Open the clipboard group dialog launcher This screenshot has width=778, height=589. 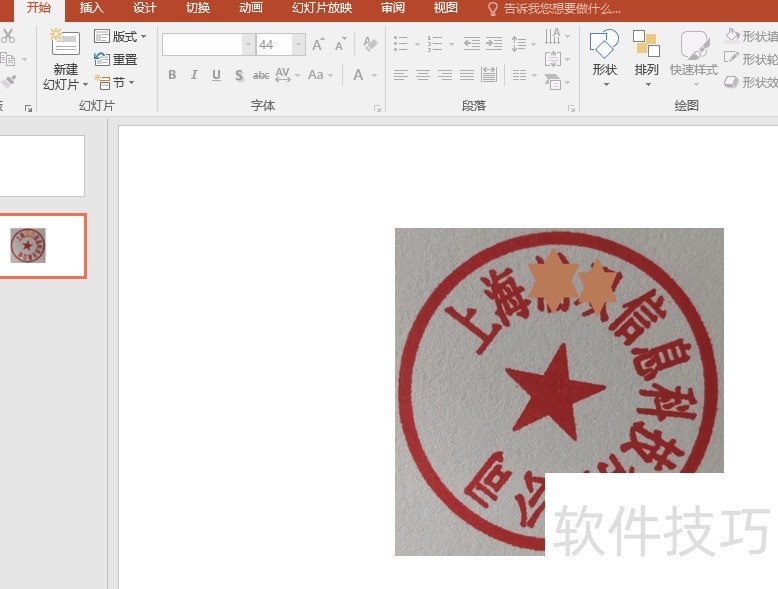tap(28, 108)
